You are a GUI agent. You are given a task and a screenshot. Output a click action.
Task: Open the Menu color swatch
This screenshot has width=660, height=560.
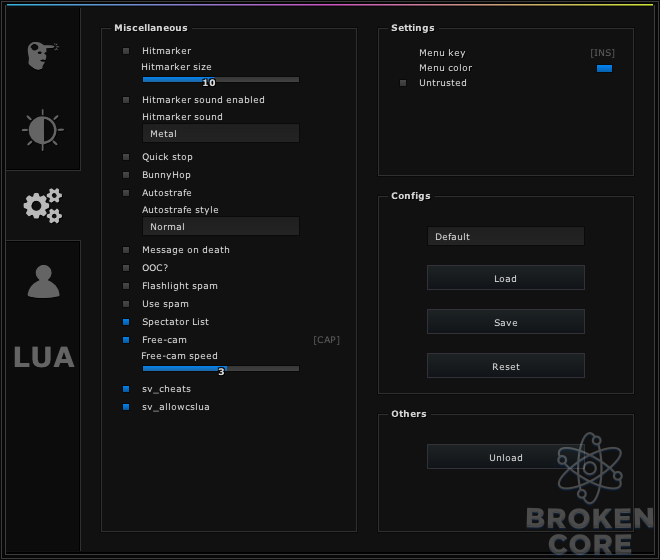point(604,68)
